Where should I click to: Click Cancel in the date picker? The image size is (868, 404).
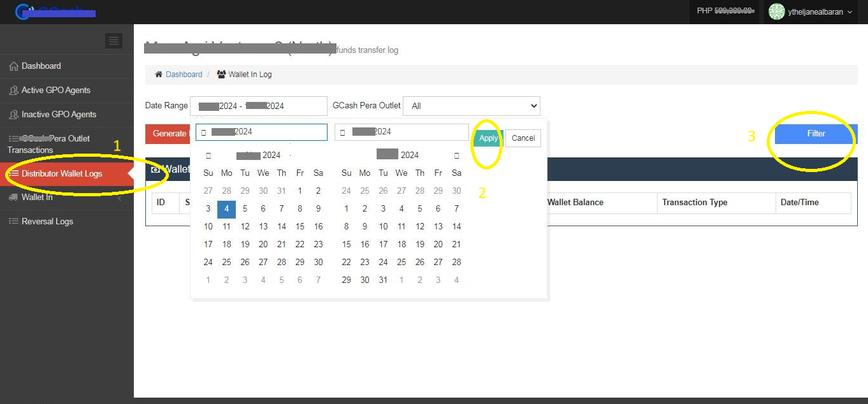click(523, 138)
